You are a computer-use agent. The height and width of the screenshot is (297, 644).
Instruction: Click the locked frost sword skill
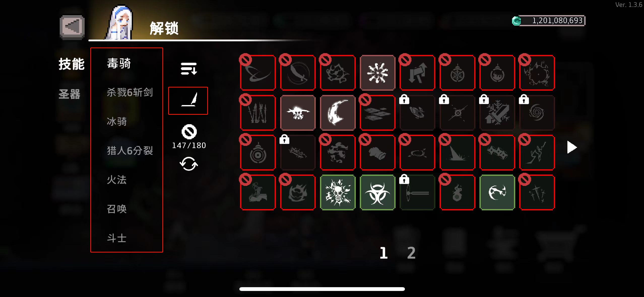(497, 113)
